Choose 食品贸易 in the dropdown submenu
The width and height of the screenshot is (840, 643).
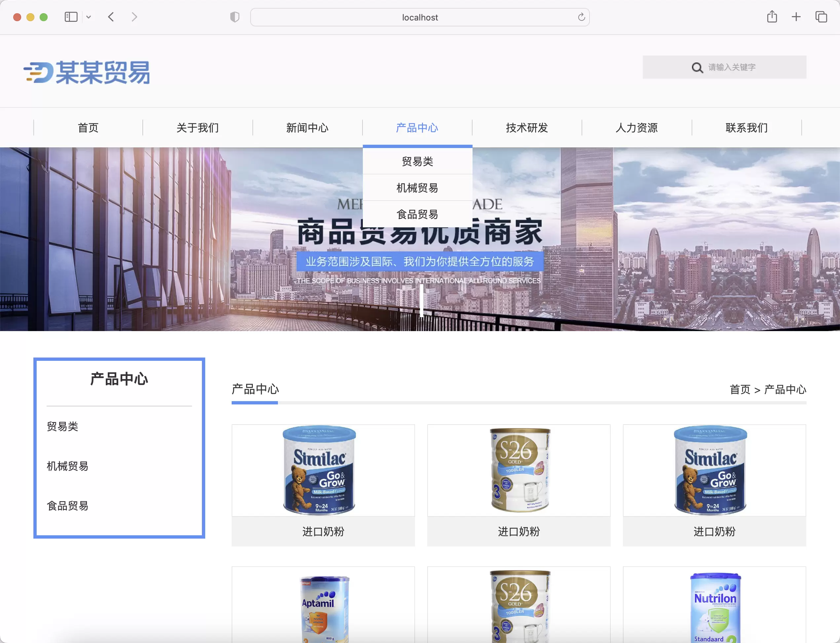[x=417, y=214]
